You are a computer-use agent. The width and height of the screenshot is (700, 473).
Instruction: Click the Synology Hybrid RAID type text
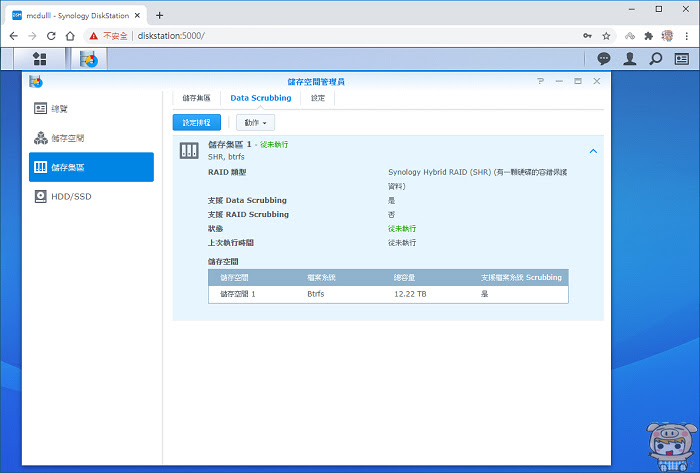[x=477, y=178]
